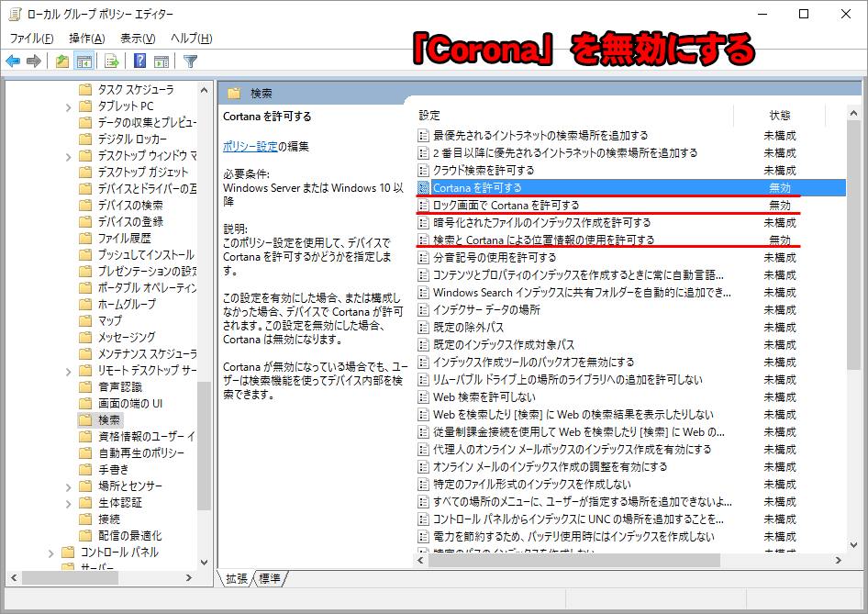Viewport: 868px width, 614px height.
Task: Click tree pane scroll down arrow
Action: (204, 562)
